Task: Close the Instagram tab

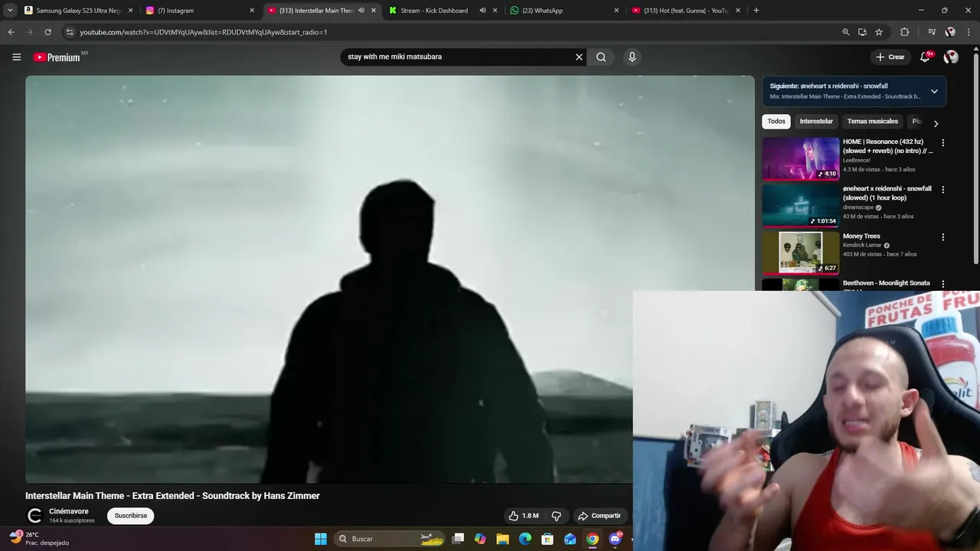Action: click(252, 11)
